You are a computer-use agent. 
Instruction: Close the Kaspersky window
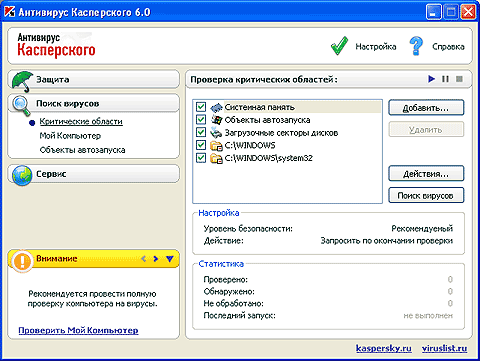point(468,12)
